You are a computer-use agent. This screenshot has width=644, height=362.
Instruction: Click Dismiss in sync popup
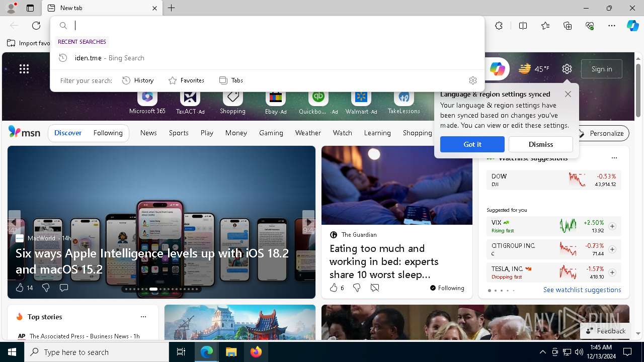point(541,144)
